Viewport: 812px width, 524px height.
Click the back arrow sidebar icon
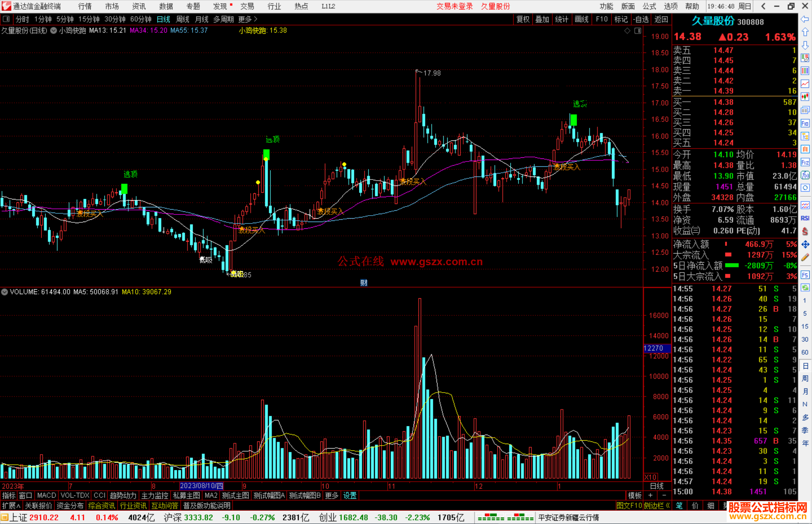[805, 19]
